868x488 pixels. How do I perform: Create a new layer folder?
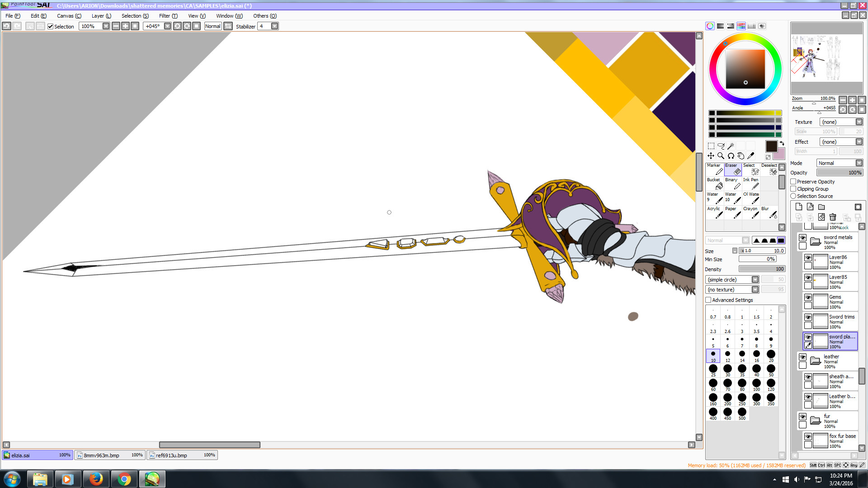821,207
